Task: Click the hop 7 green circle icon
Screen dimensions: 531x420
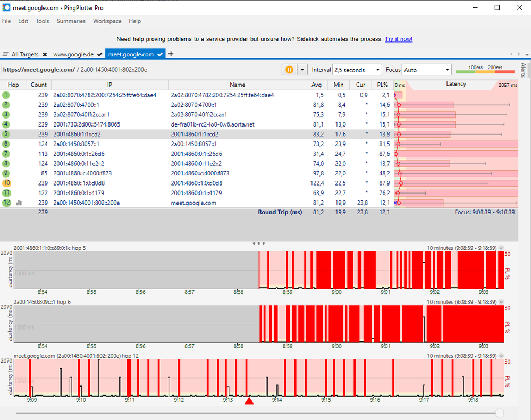Action: 6,154
